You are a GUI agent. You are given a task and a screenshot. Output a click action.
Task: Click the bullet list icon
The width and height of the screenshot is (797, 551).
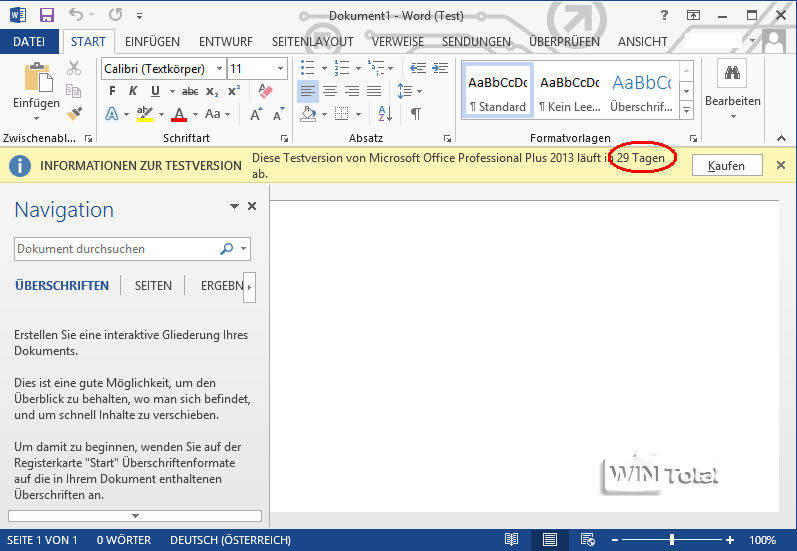point(308,68)
